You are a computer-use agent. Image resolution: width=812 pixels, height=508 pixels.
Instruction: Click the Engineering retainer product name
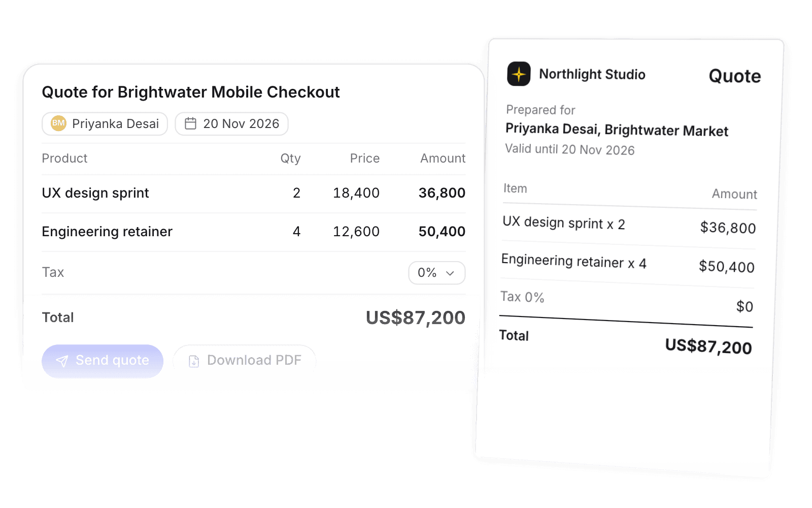coord(107,232)
